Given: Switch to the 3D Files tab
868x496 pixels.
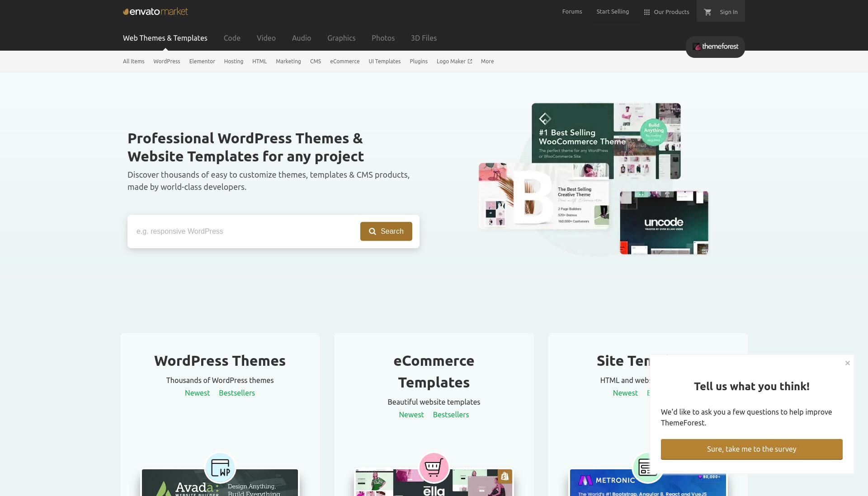Looking at the screenshot, I should click(424, 38).
